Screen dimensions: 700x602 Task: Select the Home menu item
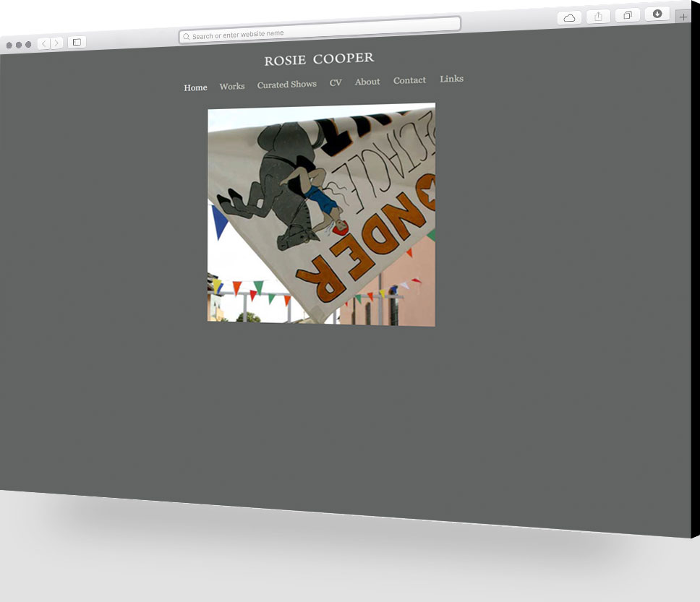tap(195, 87)
